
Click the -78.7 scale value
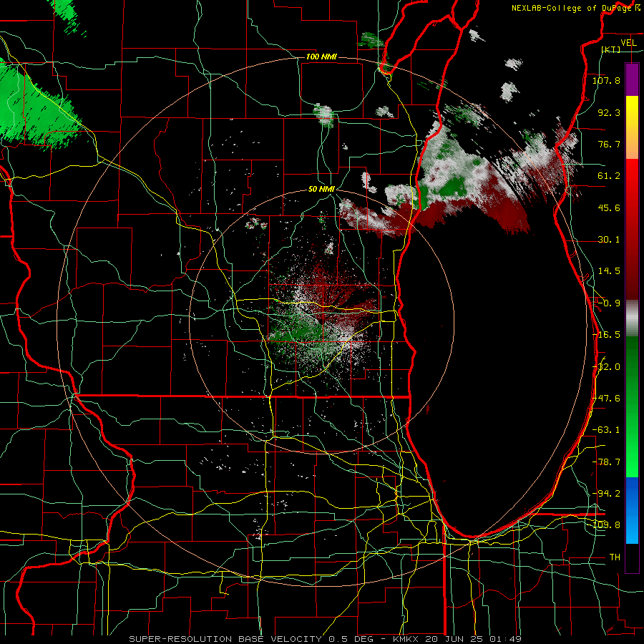[x=606, y=462]
